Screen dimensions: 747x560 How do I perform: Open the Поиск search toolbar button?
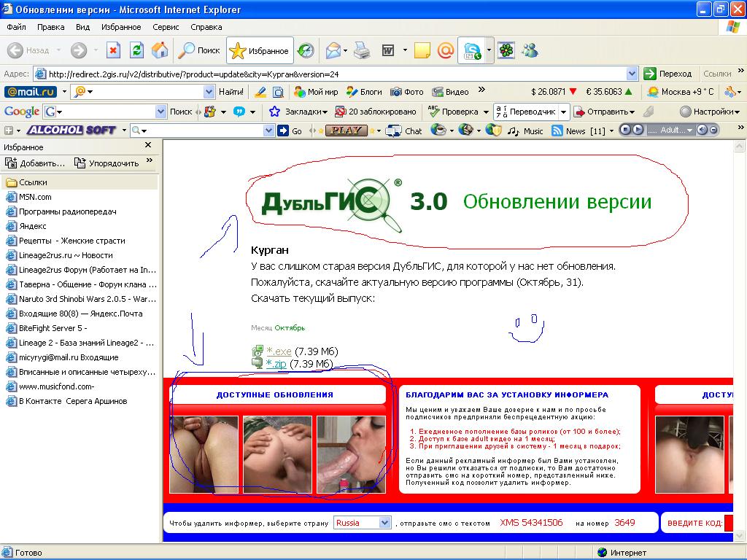click(x=199, y=50)
